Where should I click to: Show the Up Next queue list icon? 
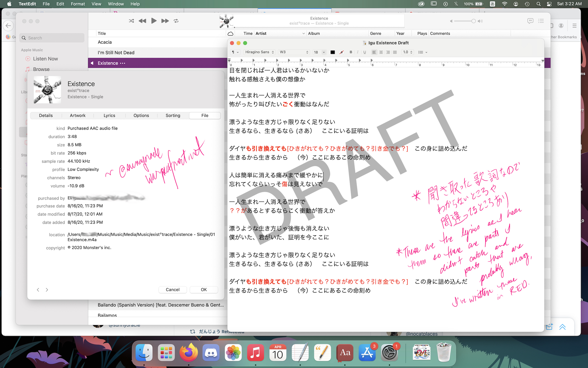[541, 21]
